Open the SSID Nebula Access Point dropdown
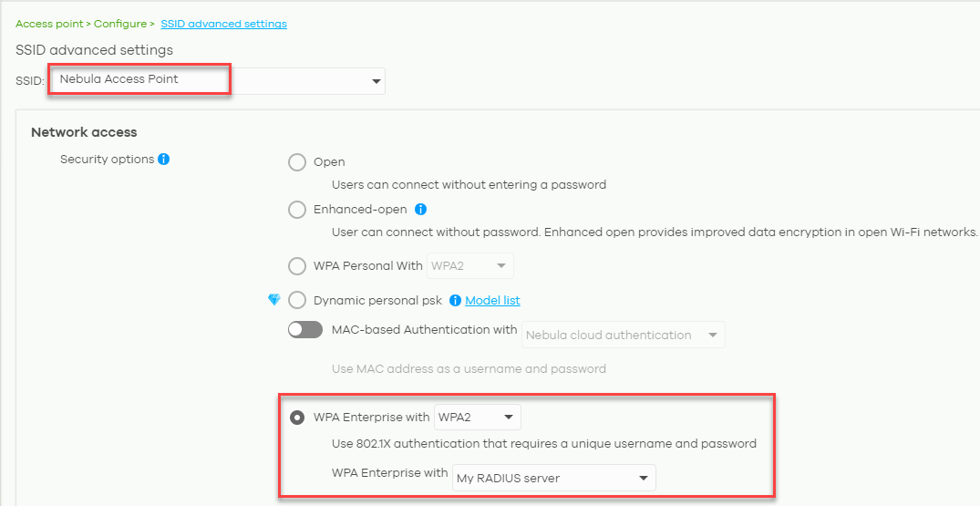This screenshot has width=980, height=506. click(x=217, y=81)
